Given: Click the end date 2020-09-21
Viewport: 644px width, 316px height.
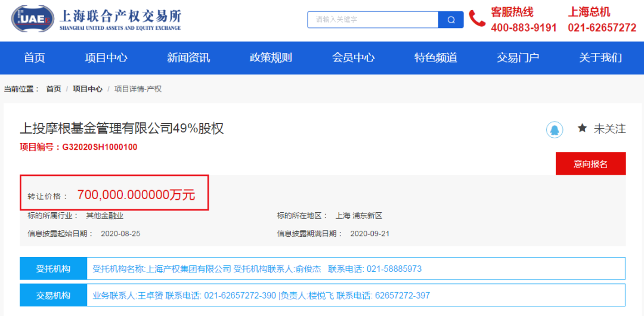Looking at the screenshot, I should (x=370, y=234).
